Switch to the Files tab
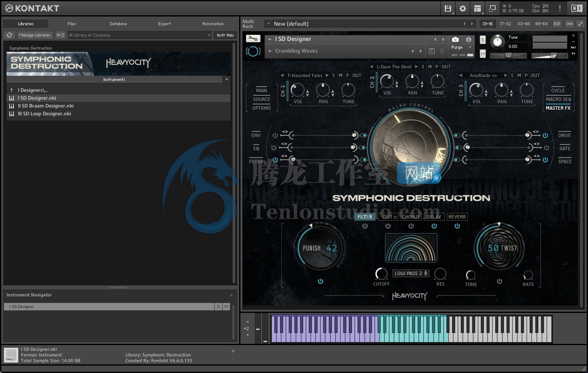Viewport: 588px width, 373px height. pyautogui.click(x=72, y=24)
